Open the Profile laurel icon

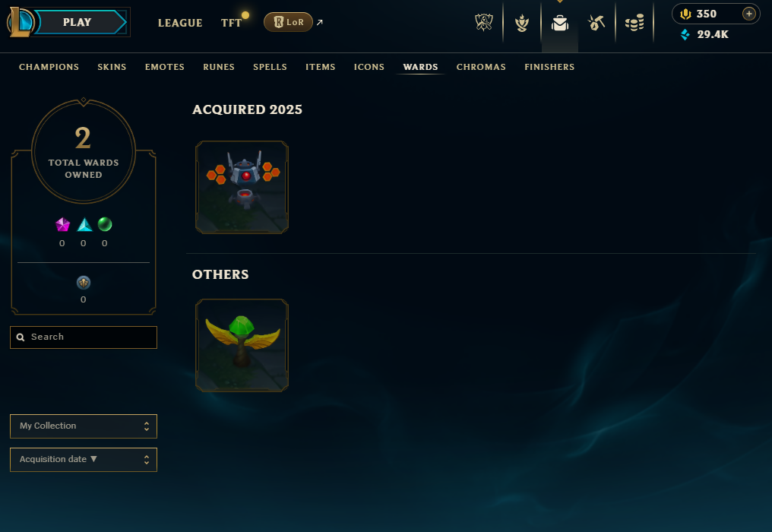[x=522, y=23]
